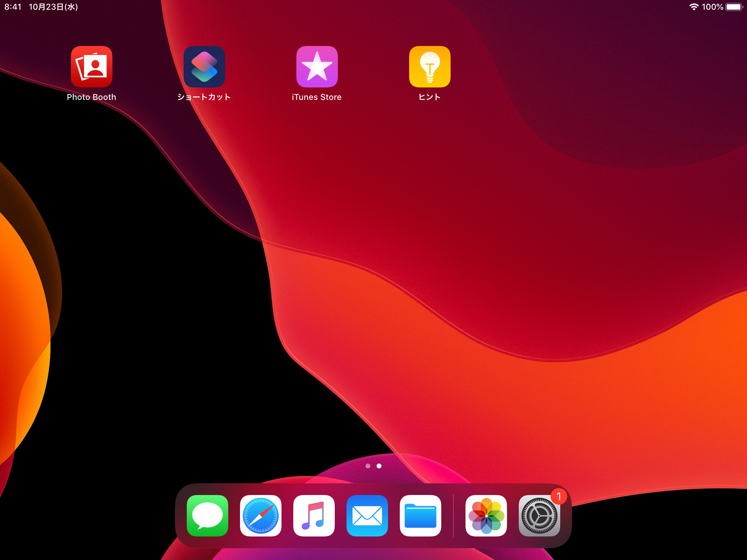747x560 pixels.
Task: Open iTunes Store app icon
Action: pos(317,66)
